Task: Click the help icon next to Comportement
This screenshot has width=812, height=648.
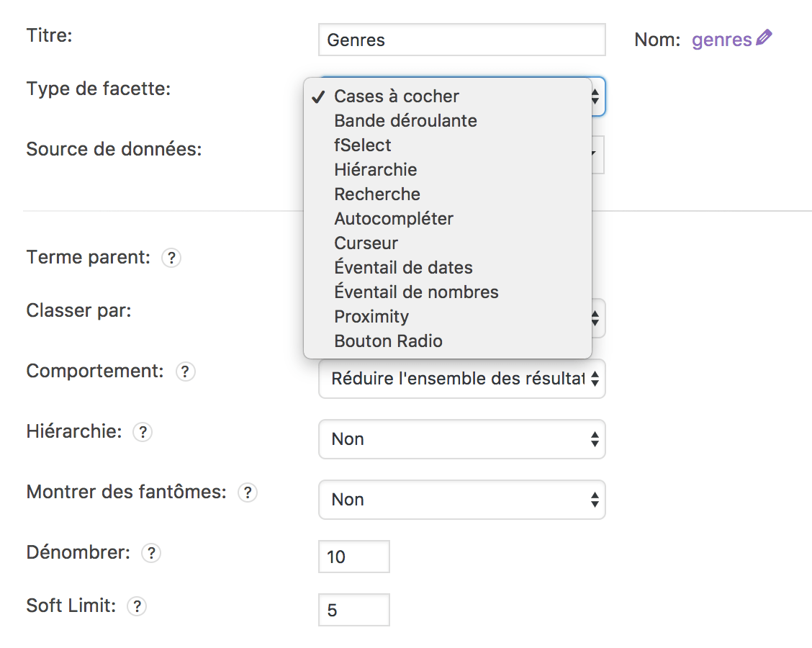Action: (186, 372)
